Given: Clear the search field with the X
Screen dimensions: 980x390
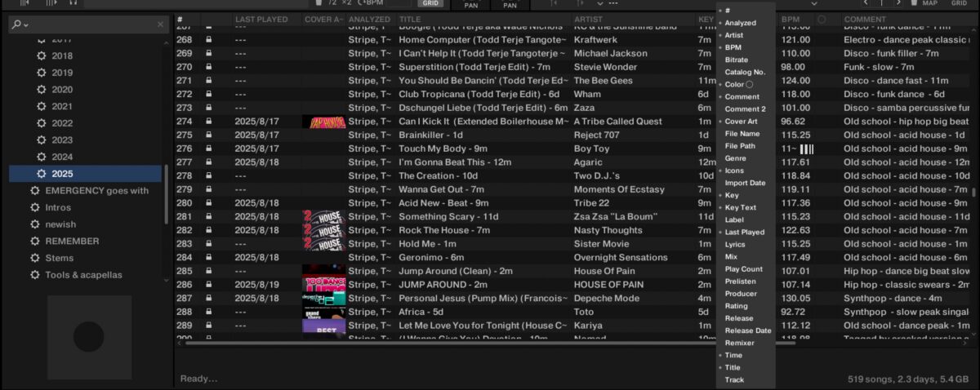Looking at the screenshot, I should [x=160, y=25].
